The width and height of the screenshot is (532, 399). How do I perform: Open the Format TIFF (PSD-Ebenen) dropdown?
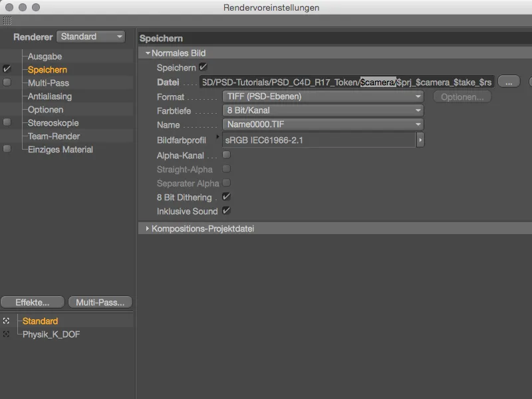pyautogui.click(x=323, y=96)
